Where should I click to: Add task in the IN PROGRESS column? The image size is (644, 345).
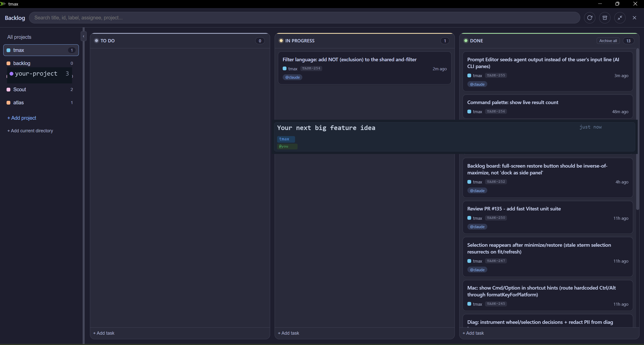point(288,333)
